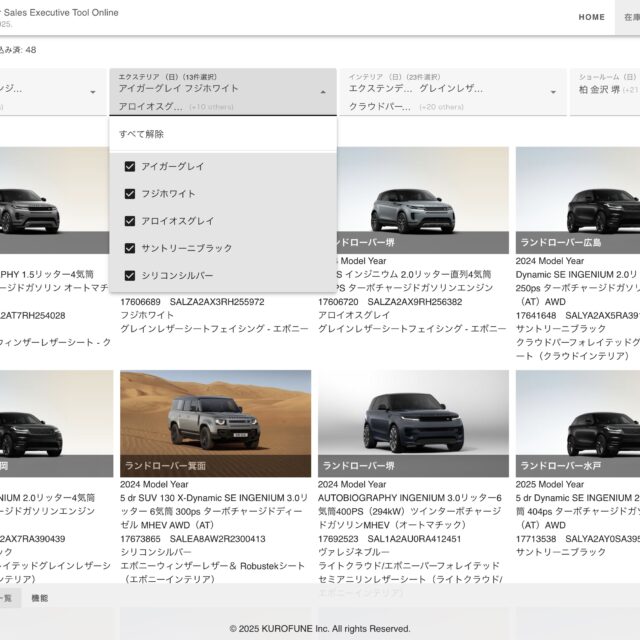This screenshot has width=640, height=640.
Task: Click アロイオスグレイ text below stock 17606720
Action: pos(354,315)
